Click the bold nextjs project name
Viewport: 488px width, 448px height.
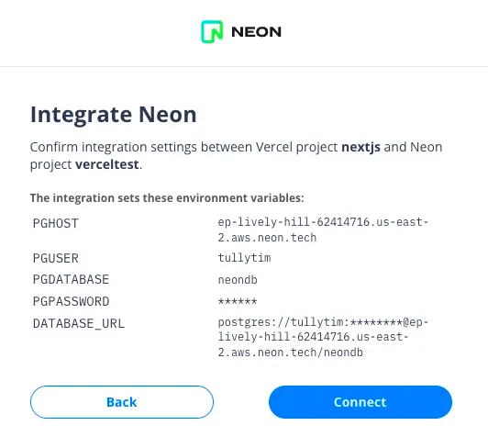pyautogui.click(x=360, y=147)
